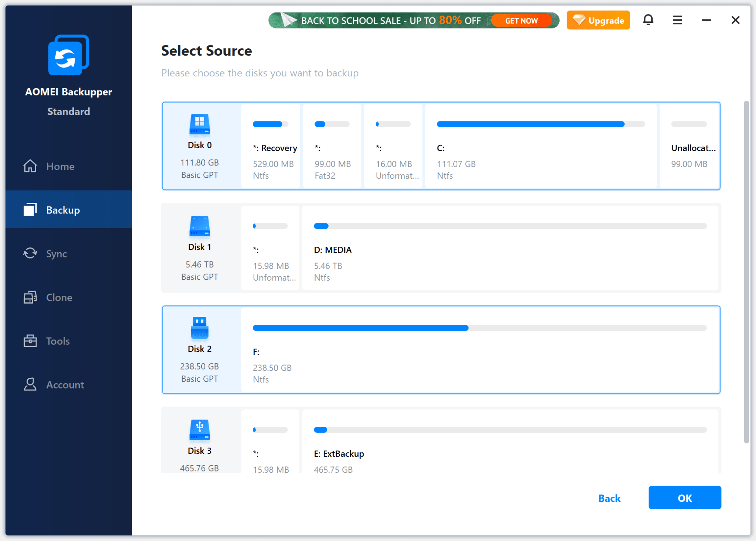This screenshot has height=541, width=756.
Task: Switch to the Sync section
Action: click(x=69, y=253)
